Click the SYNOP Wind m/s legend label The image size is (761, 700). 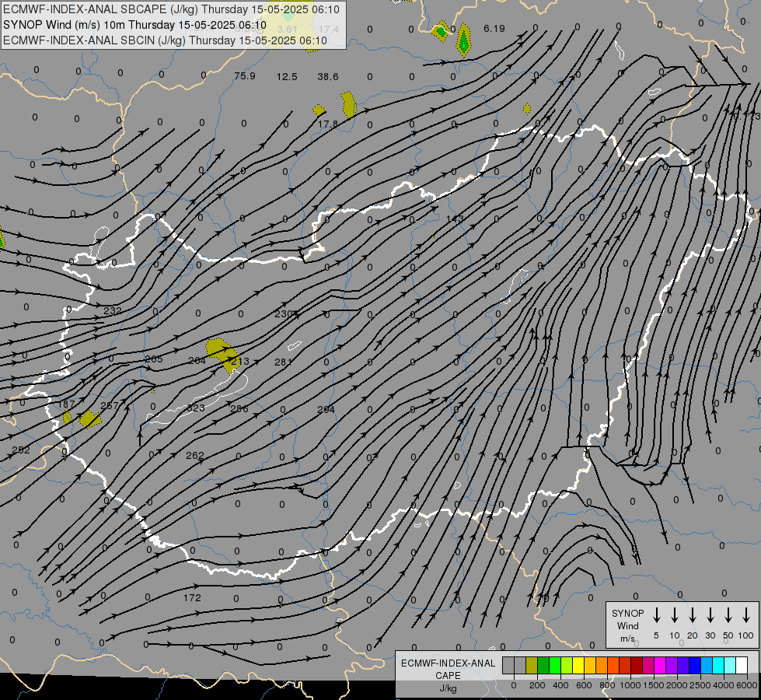[x=627, y=626]
